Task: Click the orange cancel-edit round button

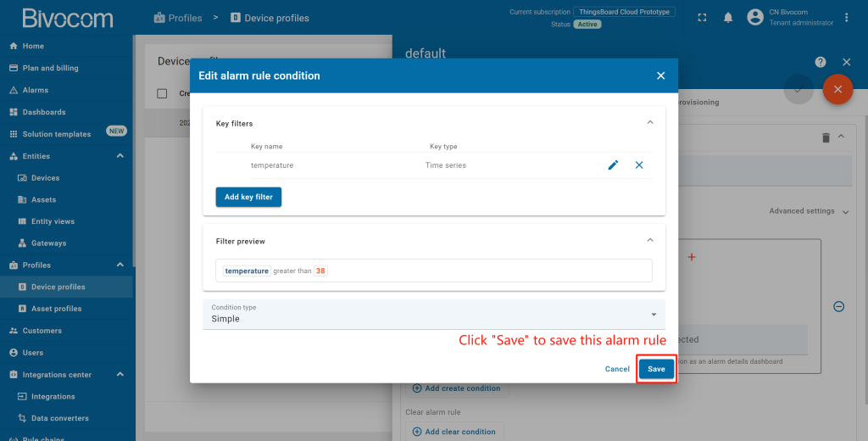Action: 837,89
